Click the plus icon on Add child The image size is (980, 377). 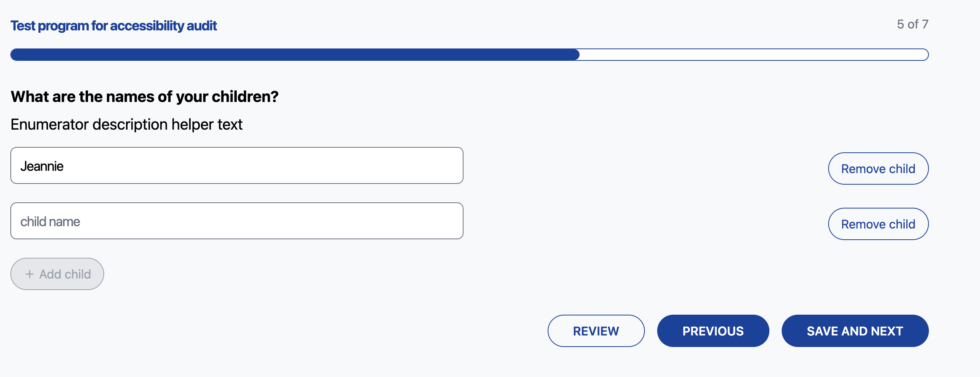pos(29,274)
